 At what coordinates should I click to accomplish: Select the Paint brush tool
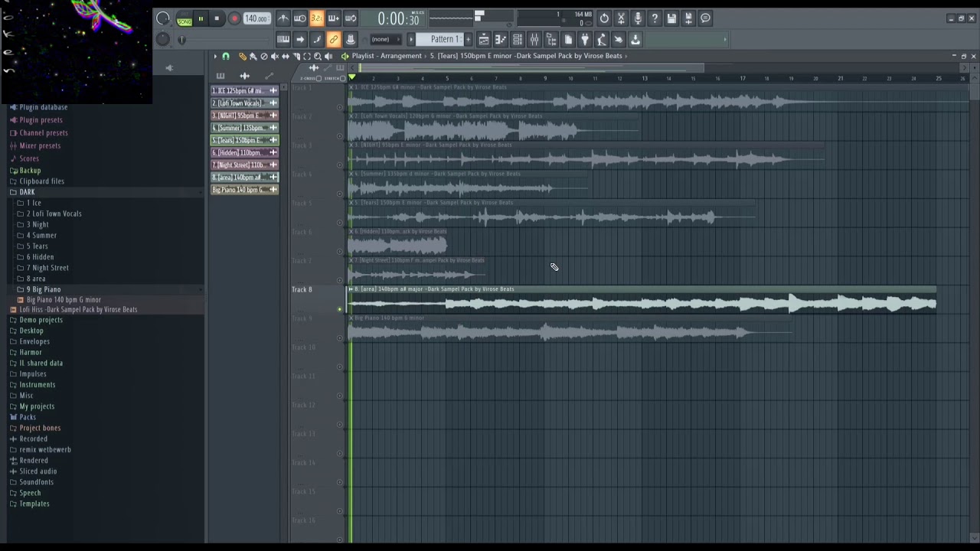pos(253,57)
